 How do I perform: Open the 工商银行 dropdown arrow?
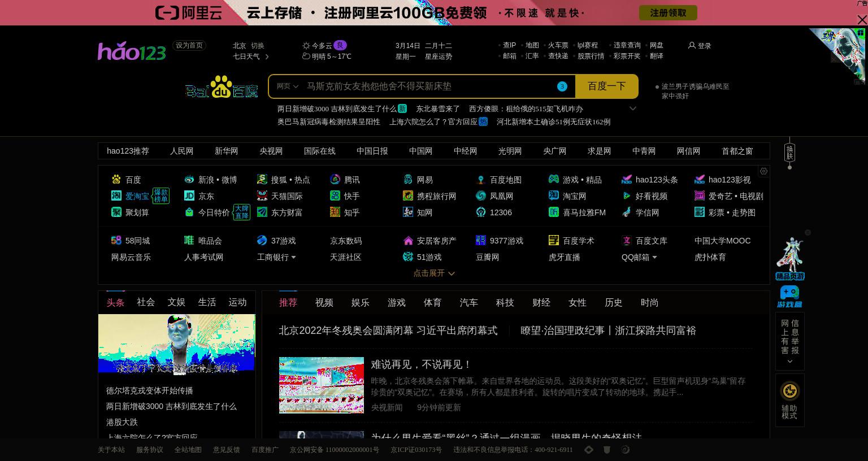coord(293,258)
